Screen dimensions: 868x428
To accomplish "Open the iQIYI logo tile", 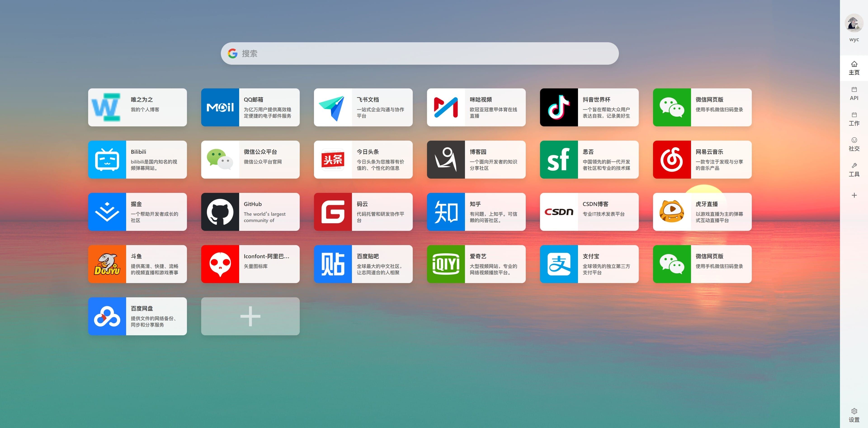I will 446,264.
